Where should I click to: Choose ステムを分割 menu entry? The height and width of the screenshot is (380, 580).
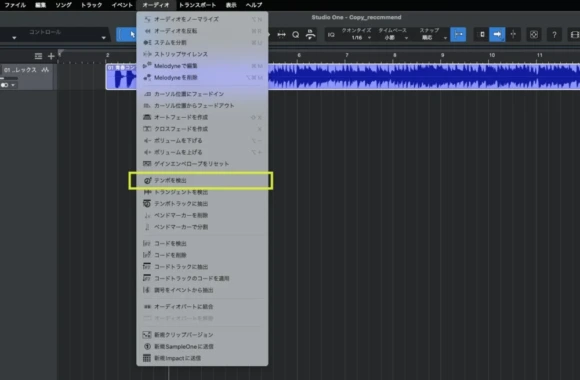202,43
